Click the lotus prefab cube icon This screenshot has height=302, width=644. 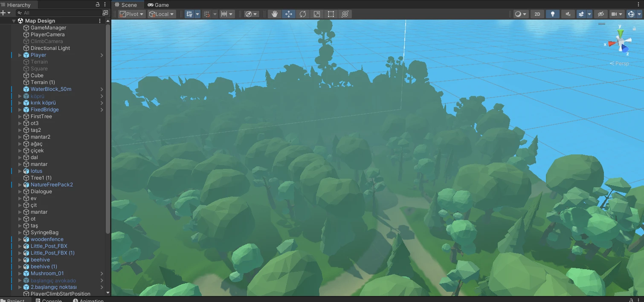(x=26, y=171)
